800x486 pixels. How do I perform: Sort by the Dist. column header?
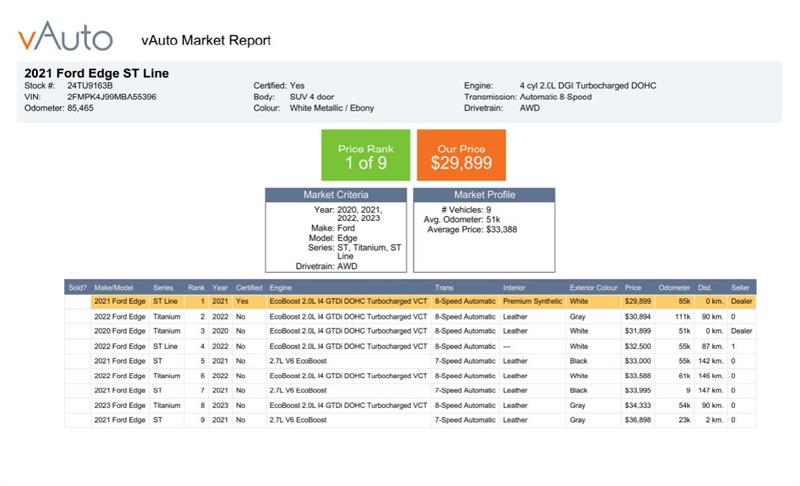705,288
